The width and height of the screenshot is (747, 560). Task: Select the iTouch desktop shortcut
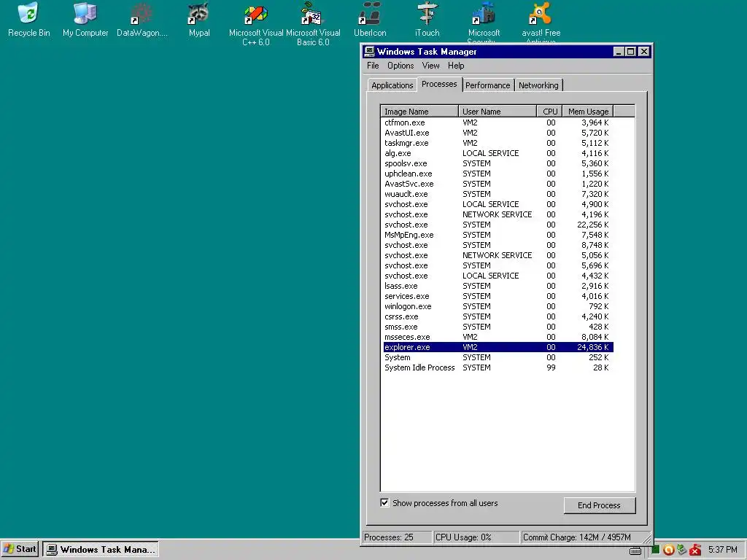[427, 20]
